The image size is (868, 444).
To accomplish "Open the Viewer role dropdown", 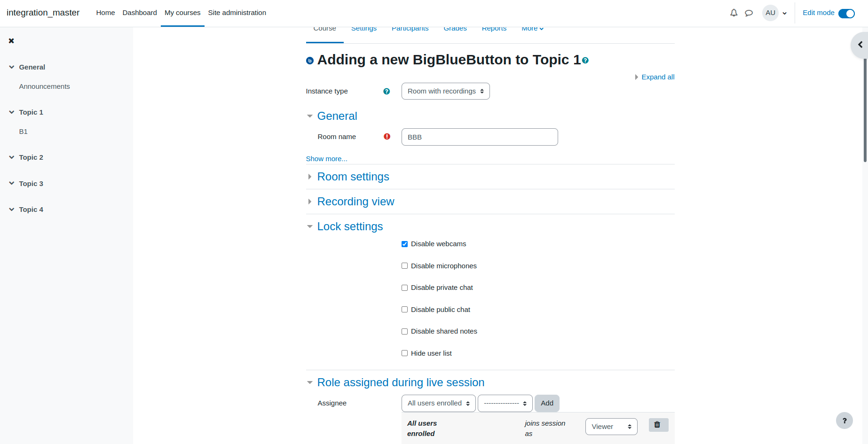I will pyautogui.click(x=611, y=427).
